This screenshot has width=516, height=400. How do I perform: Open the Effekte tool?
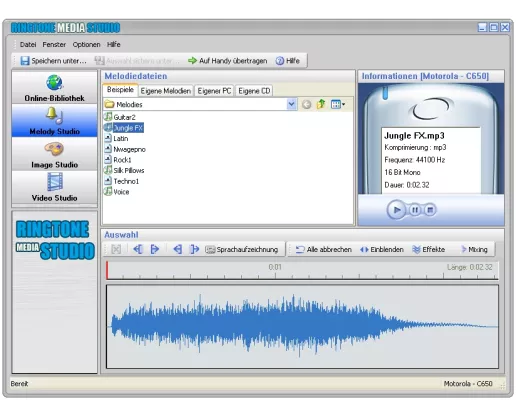pos(429,249)
